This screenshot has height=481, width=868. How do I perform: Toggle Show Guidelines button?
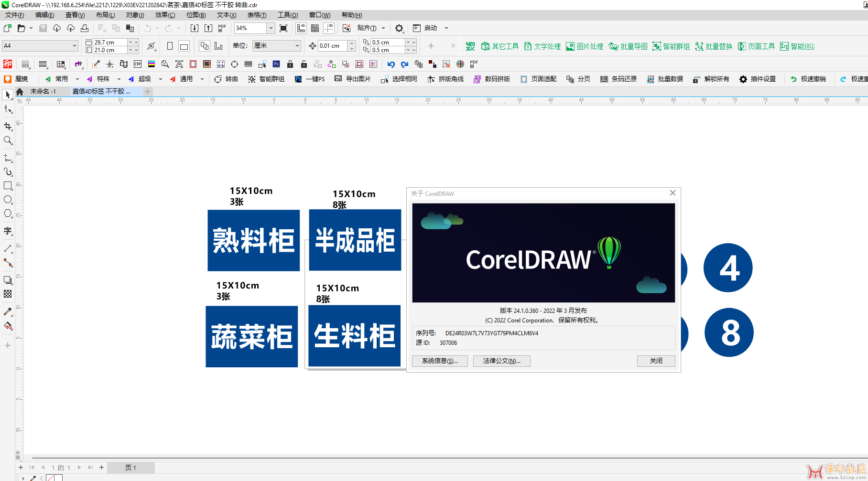click(329, 28)
